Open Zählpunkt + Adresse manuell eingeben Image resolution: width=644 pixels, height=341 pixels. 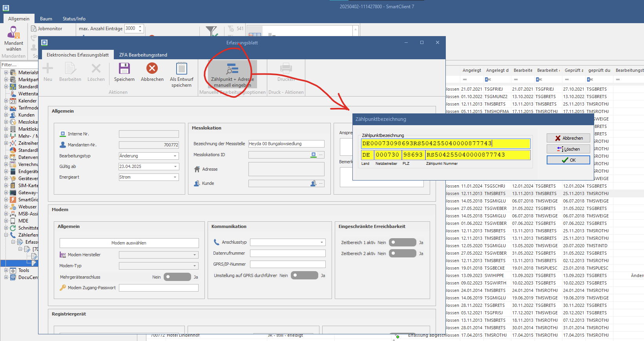pyautogui.click(x=232, y=70)
